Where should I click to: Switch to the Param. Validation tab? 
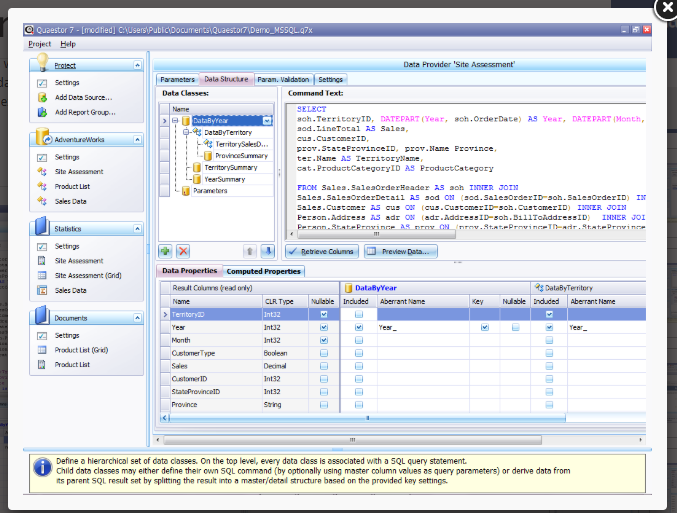pyautogui.click(x=283, y=79)
